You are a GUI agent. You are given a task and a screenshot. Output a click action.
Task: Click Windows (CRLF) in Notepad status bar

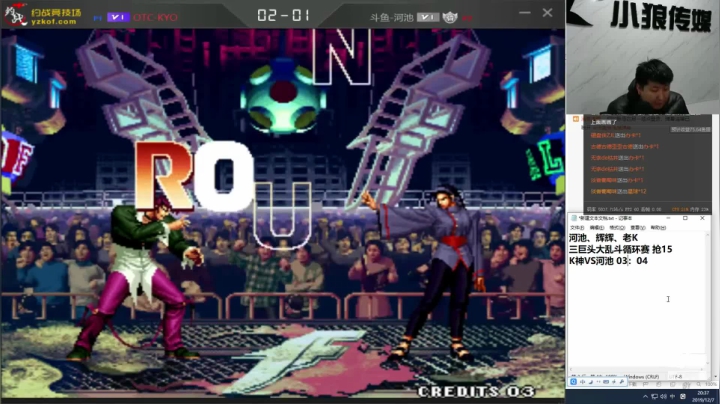point(642,377)
